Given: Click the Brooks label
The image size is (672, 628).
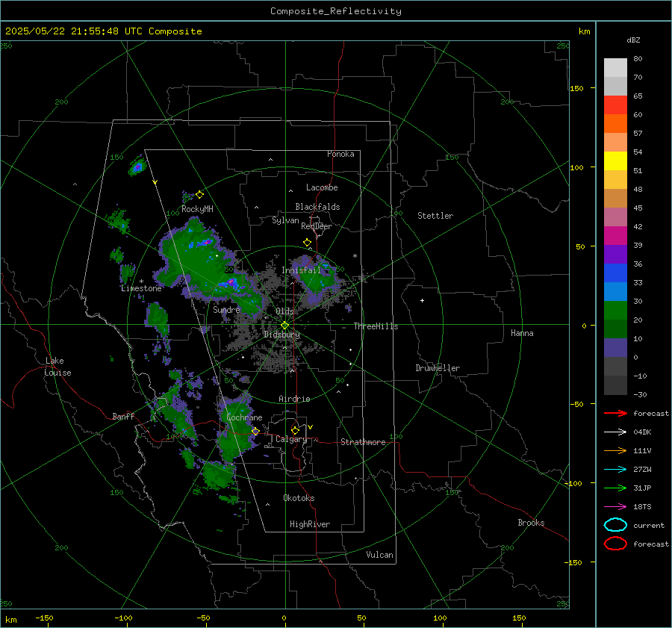Looking at the screenshot, I should pos(531,523).
